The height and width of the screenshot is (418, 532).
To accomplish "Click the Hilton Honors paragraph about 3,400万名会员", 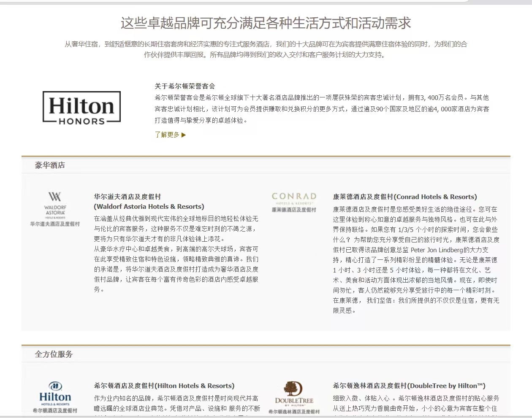I will 321,109.
